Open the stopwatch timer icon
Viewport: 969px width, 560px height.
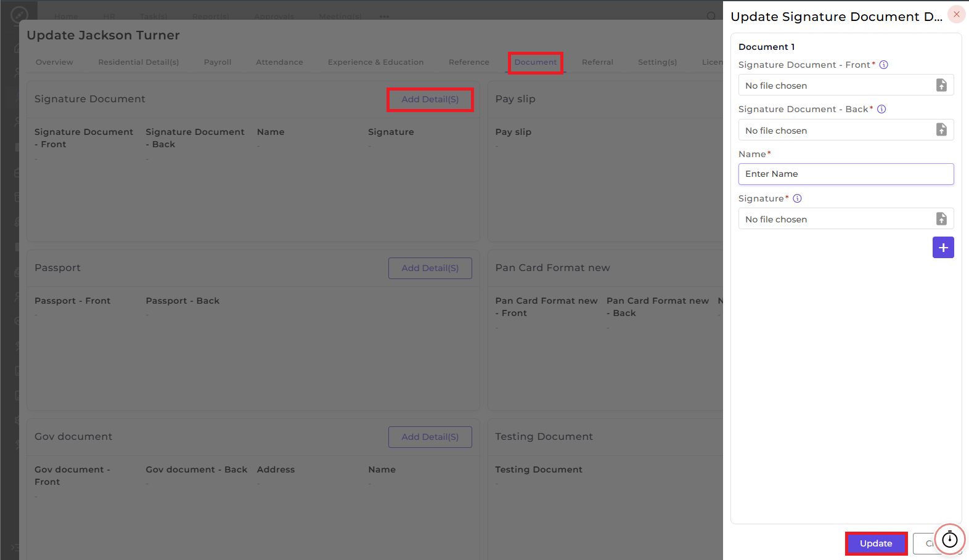(950, 540)
